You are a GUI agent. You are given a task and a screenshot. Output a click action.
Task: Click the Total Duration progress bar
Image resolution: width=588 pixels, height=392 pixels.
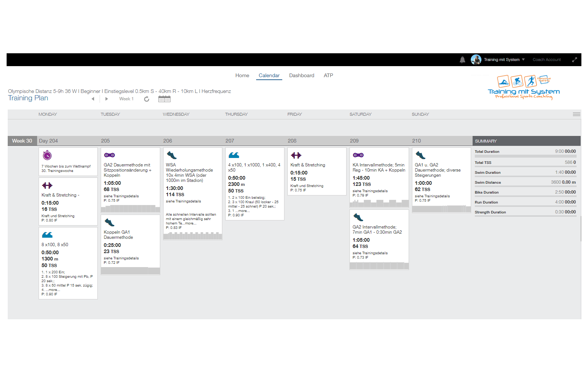525,156
